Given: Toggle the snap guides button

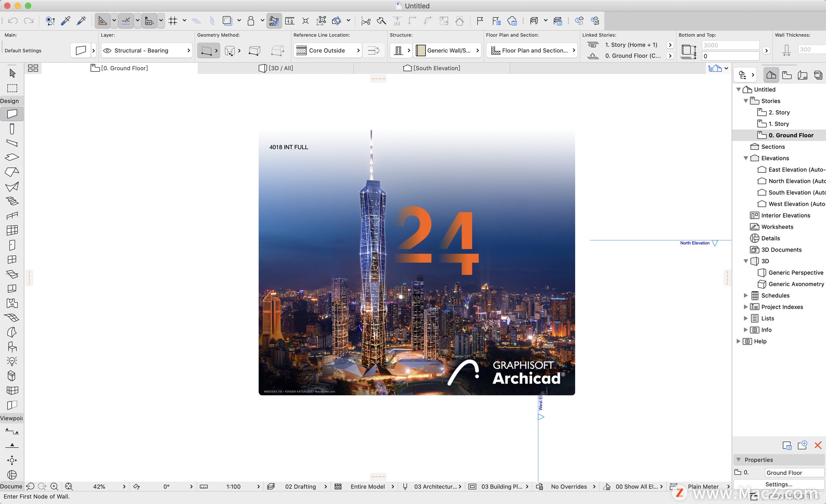Looking at the screenshot, I should [126, 21].
